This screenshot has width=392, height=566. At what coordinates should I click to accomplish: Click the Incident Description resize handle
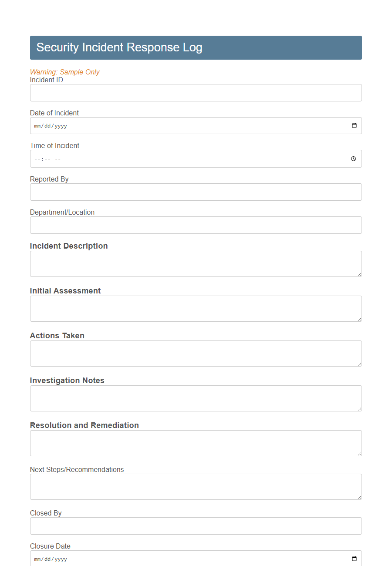point(360,275)
